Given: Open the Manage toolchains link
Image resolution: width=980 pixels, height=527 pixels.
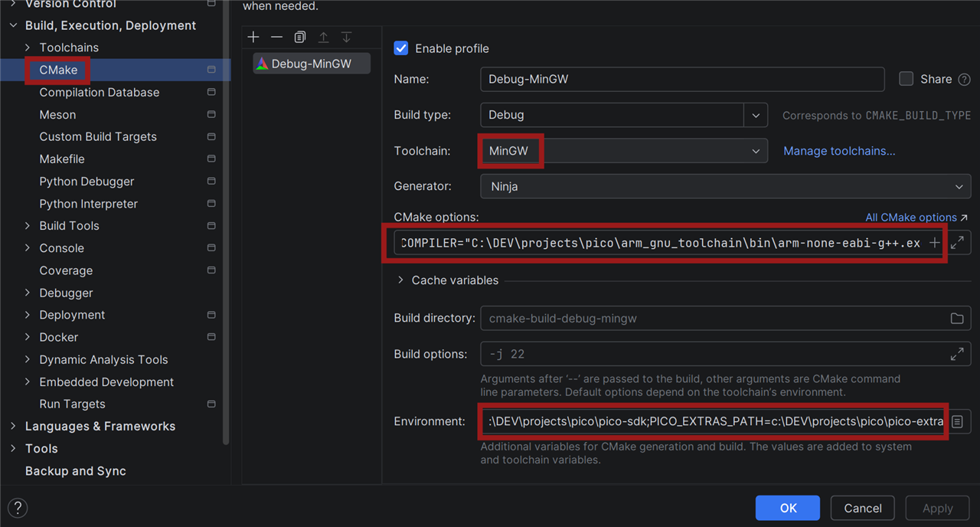Looking at the screenshot, I should tap(839, 151).
